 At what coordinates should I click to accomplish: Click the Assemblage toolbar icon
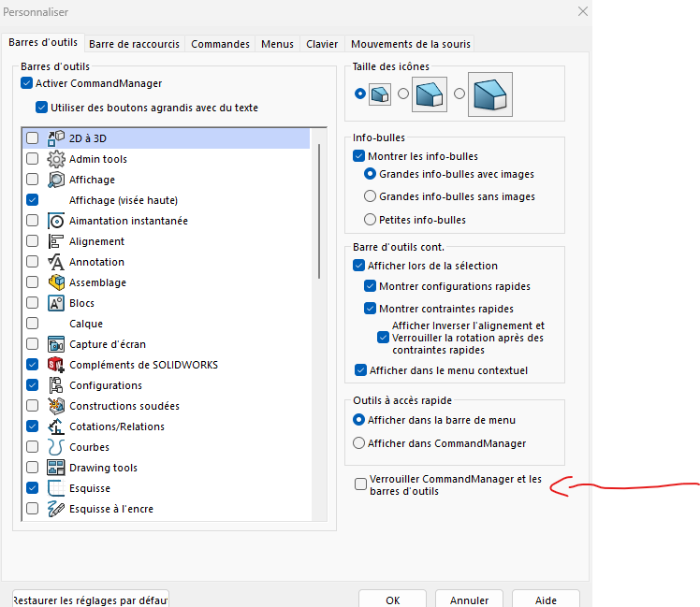pyautogui.click(x=55, y=282)
